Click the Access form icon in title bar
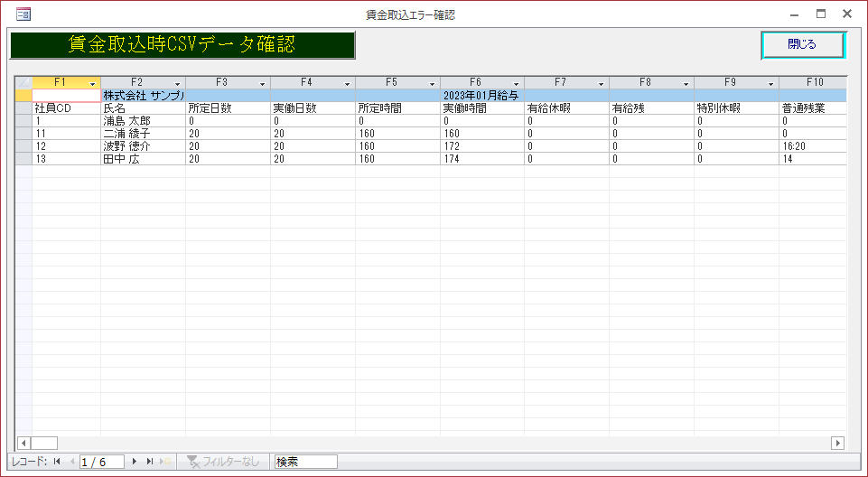Screen dimensions: 868x477 tap(23, 14)
